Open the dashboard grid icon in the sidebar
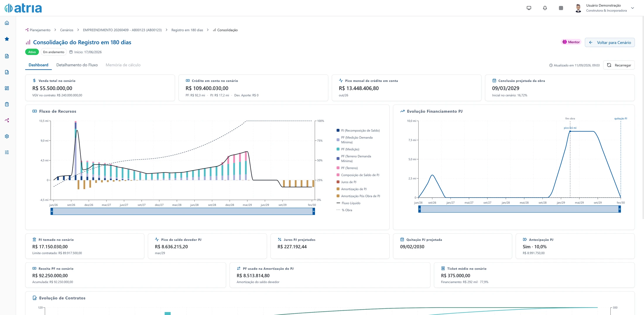 tap(7, 88)
